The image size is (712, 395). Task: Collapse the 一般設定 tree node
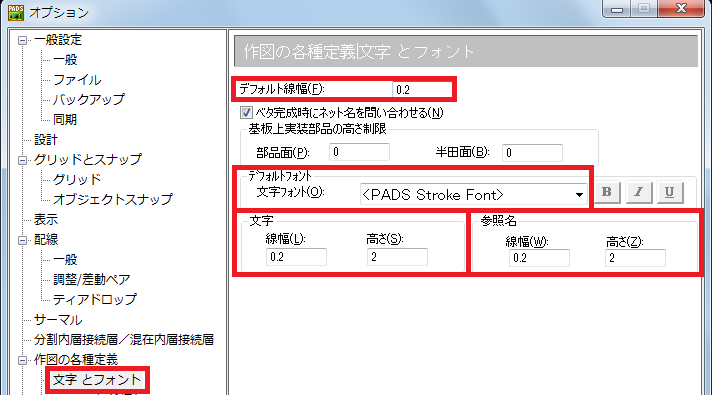[x=22, y=40]
